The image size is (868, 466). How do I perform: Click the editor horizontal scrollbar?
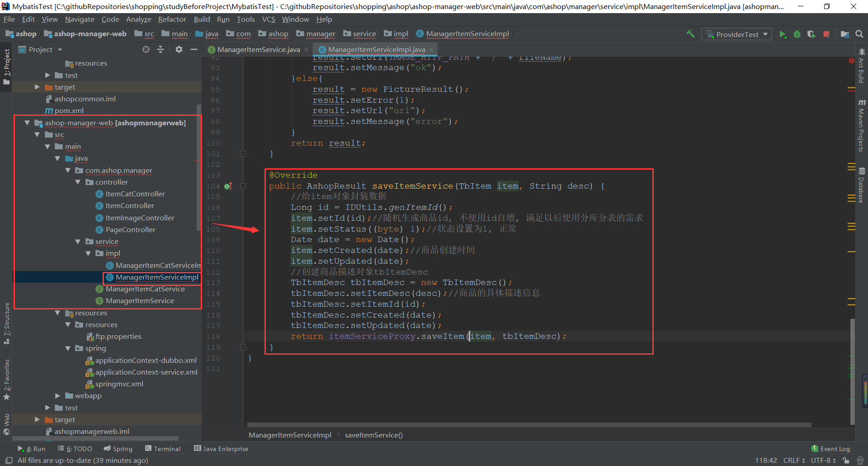[529, 425]
